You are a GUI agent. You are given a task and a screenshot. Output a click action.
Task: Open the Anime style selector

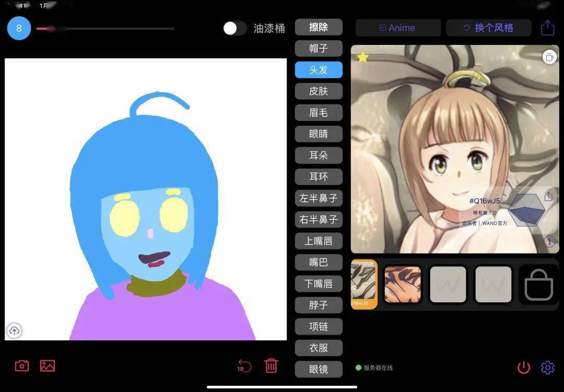coord(398,28)
